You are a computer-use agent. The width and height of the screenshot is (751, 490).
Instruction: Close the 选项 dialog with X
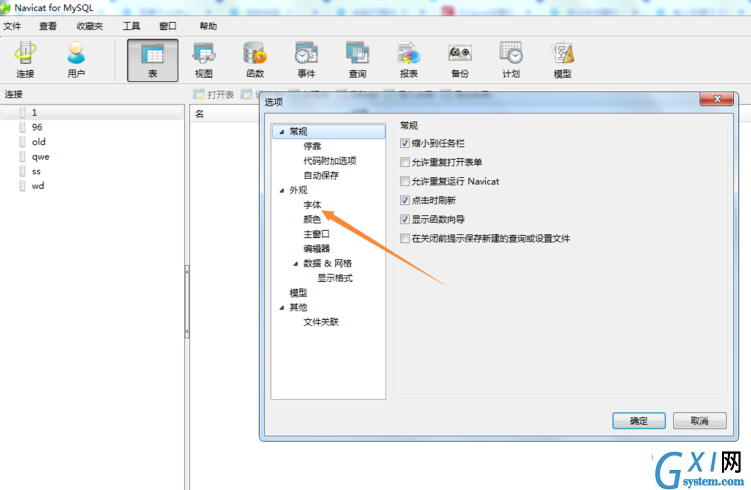point(717,99)
